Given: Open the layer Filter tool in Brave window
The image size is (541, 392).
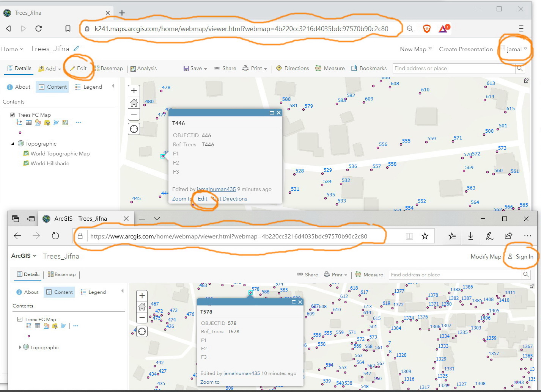Looking at the screenshot, I should [x=47, y=122].
